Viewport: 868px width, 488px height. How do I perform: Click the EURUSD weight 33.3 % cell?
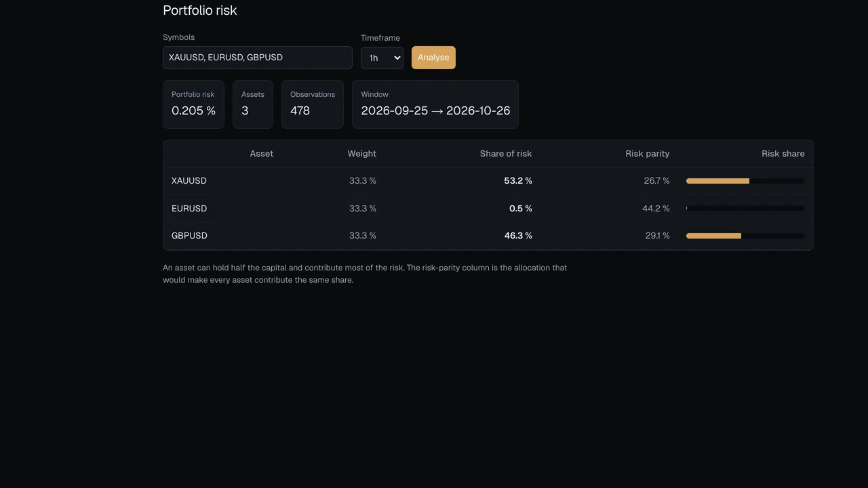[x=363, y=209]
